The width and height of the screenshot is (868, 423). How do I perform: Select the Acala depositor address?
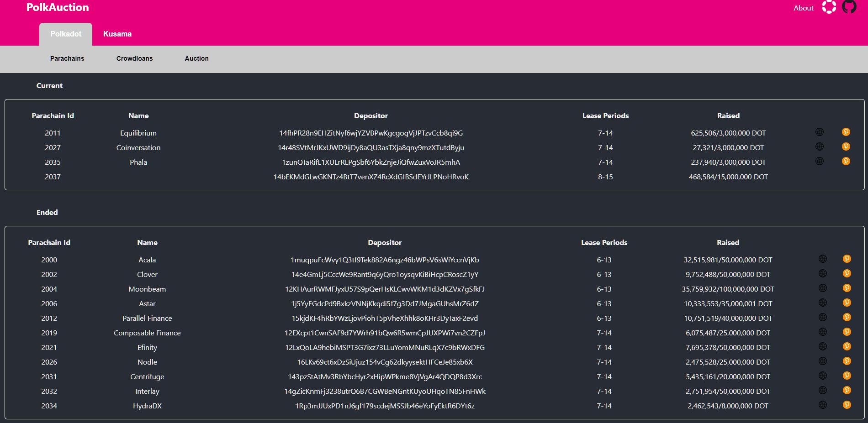pos(385,260)
